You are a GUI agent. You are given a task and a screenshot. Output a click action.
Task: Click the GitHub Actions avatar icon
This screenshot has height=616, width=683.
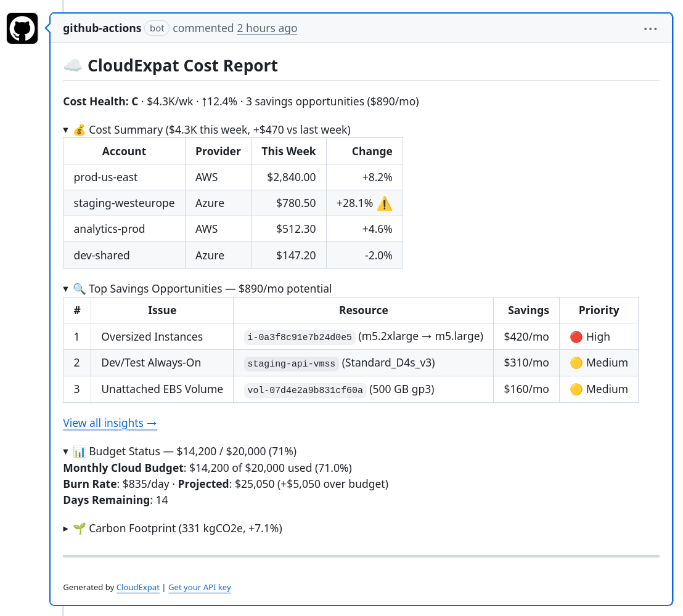(22, 28)
